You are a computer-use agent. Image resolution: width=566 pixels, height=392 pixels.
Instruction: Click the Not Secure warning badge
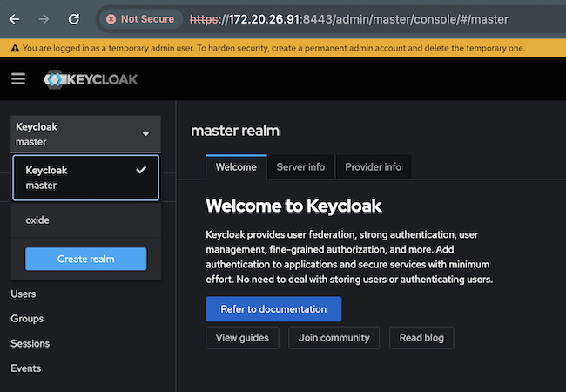(138, 18)
